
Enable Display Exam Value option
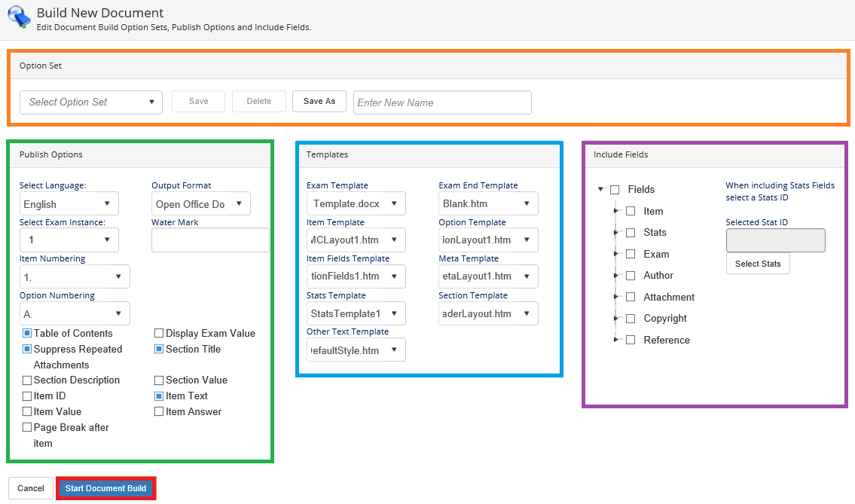159,333
